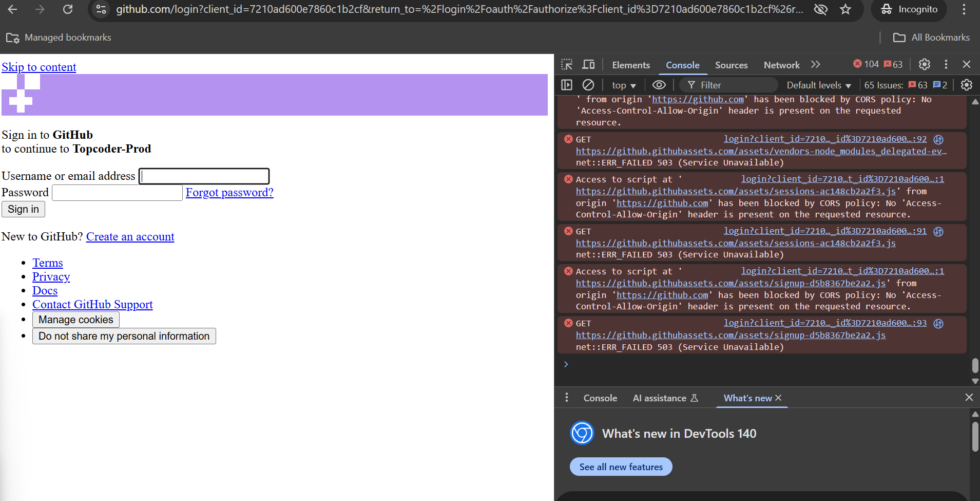The width and height of the screenshot is (980, 501).
Task: Open the top JavaScript context dropdown
Action: pos(624,85)
